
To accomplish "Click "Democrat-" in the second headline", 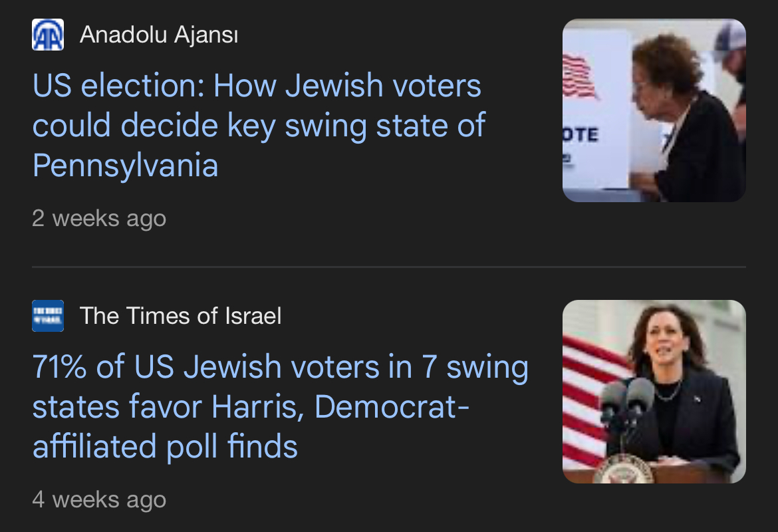I will (x=392, y=406).
